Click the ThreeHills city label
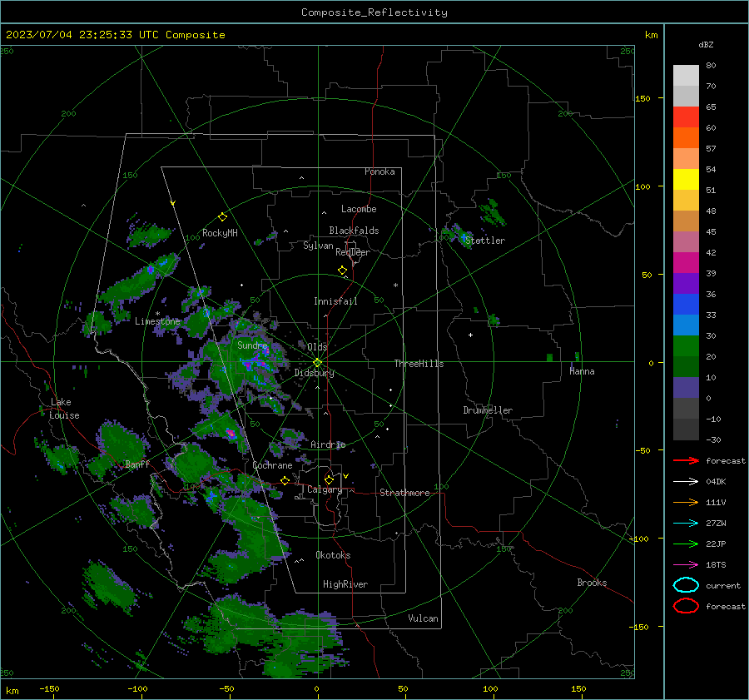 [419, 364]
